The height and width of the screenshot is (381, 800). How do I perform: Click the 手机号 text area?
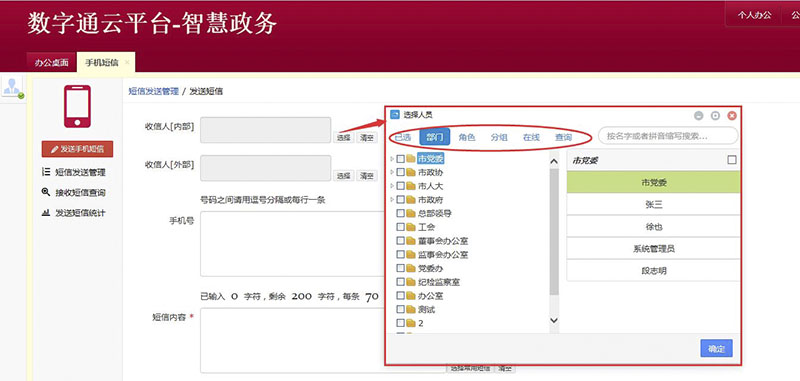(x=292, y=244)
